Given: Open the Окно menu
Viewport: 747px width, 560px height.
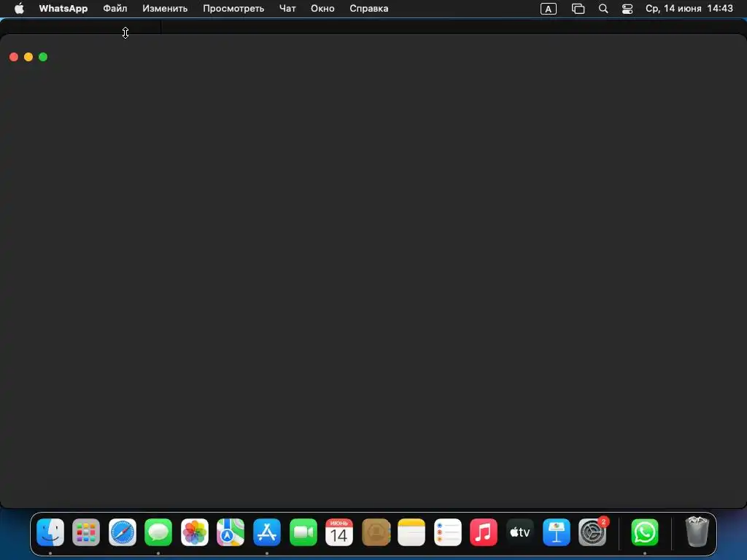Looking at the screenshot, I should click(322, 9).
